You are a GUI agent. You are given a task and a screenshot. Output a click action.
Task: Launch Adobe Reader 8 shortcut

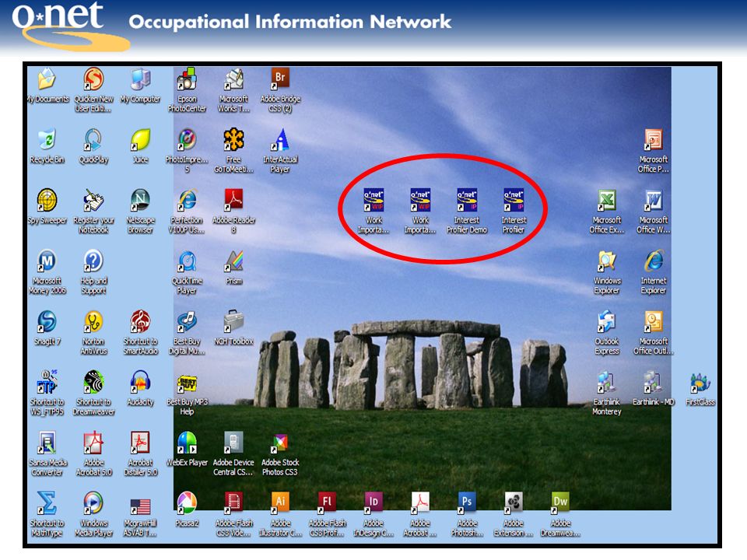(233, 200)
